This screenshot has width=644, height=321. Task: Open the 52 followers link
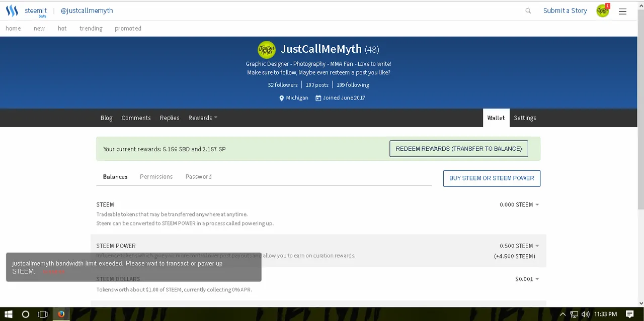283,85
